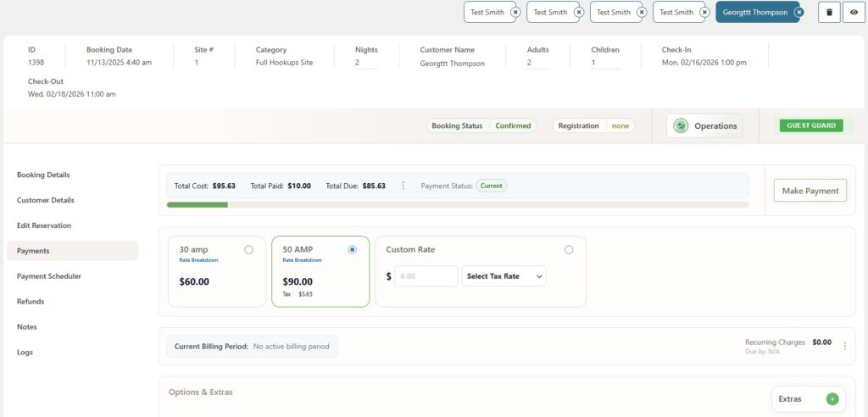The height and width of the screenshot is (417, 868).
Task: Choose the Custom Rate radio button
Action: (x=569, y=250)
